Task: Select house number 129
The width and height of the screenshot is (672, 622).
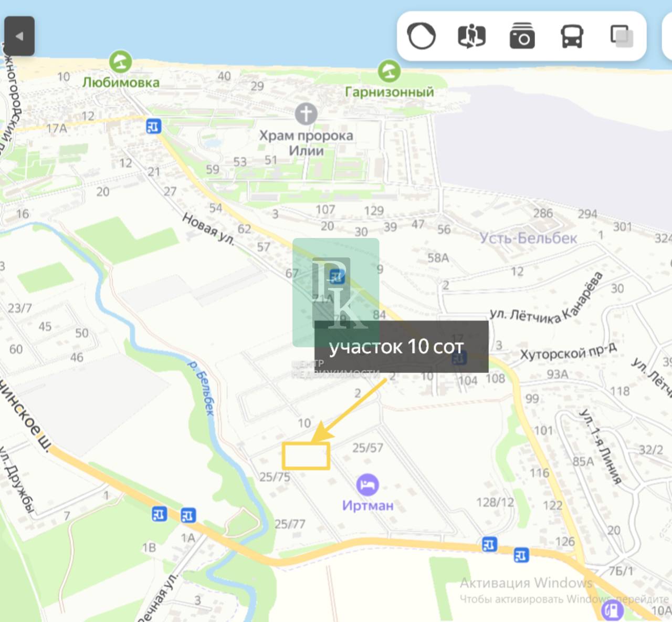Action: tap(374, 211)
